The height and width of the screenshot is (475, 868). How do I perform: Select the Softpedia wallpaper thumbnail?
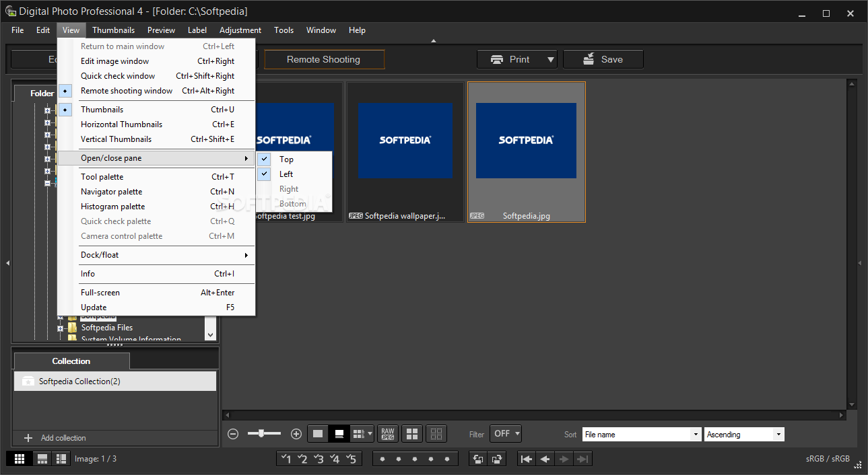coord(405,152)
